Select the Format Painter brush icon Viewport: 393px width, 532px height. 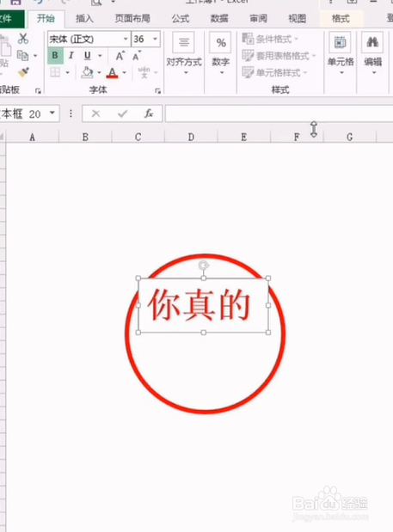click(x=23, y=72)
